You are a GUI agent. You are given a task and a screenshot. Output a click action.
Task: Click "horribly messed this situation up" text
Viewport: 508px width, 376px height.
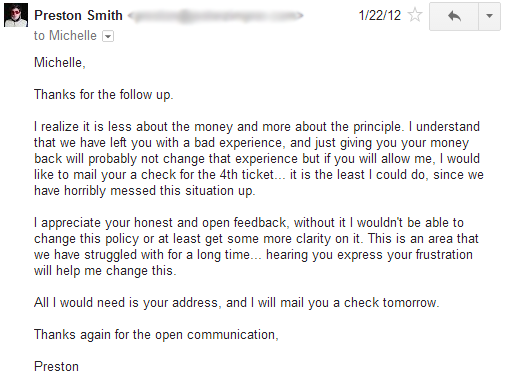coord(159,191)
